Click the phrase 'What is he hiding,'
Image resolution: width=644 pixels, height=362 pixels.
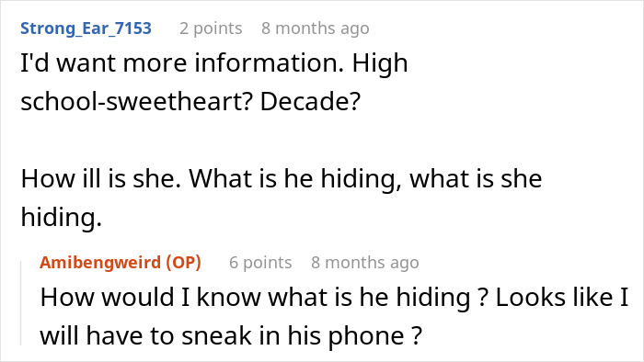click(294, 179)
